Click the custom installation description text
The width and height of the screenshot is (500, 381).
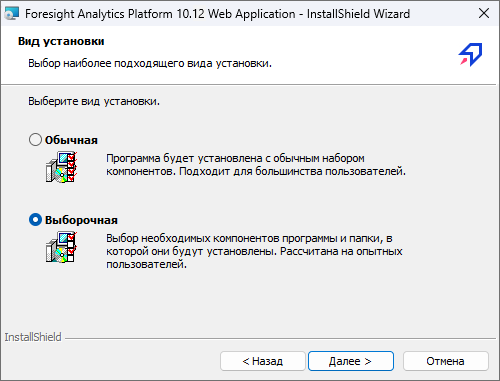[x=254, y=251]
